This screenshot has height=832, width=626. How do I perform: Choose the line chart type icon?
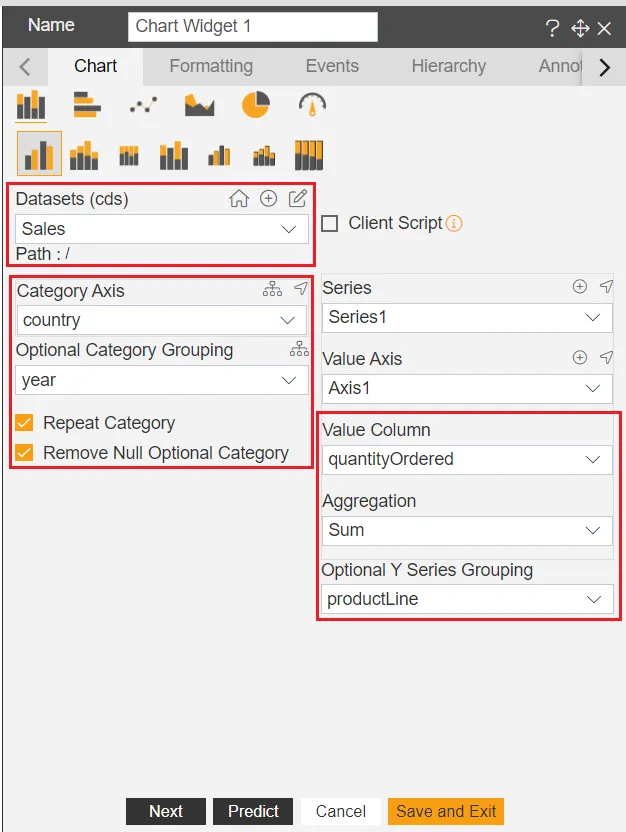[x=143, y=105]
